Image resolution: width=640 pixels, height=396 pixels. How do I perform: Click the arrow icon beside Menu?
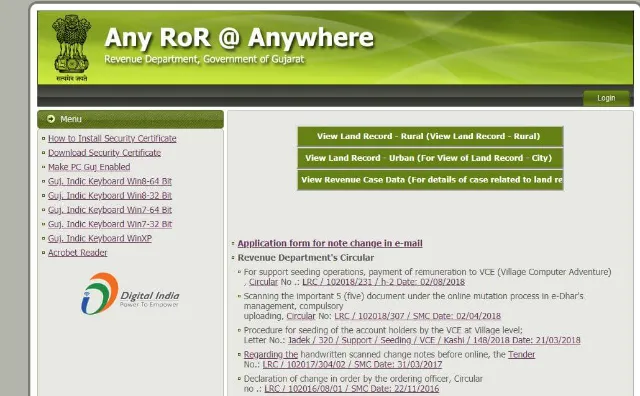(51, 119)
